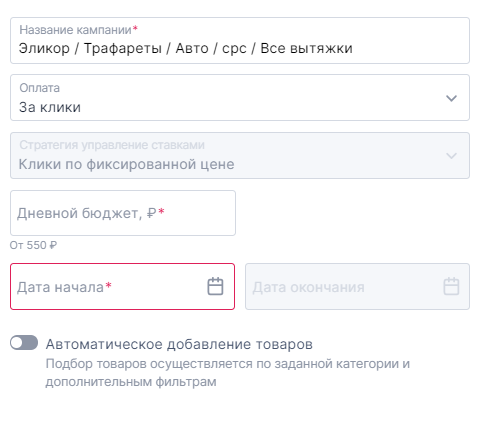Image resolution: width=478 pixels, height=438 pixels.
Task: Open the calendar icon in Дата начала
Action: click(x=215, y=286)
